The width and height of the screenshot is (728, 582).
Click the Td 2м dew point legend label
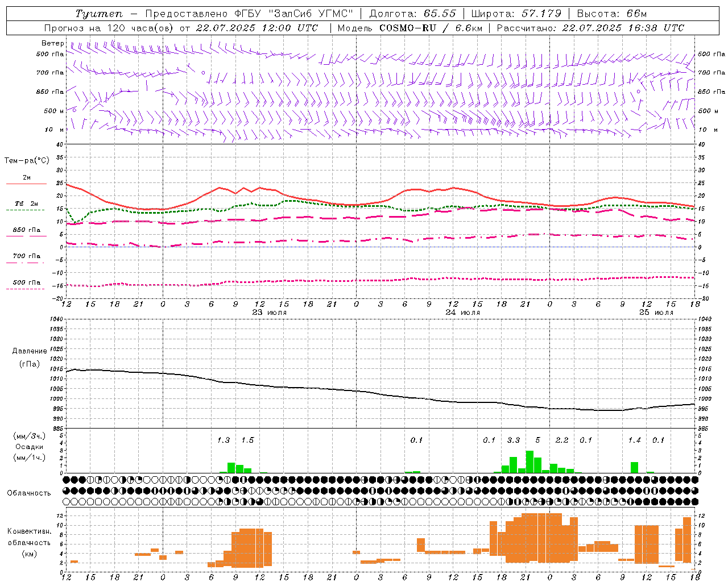tap(26, 203)
